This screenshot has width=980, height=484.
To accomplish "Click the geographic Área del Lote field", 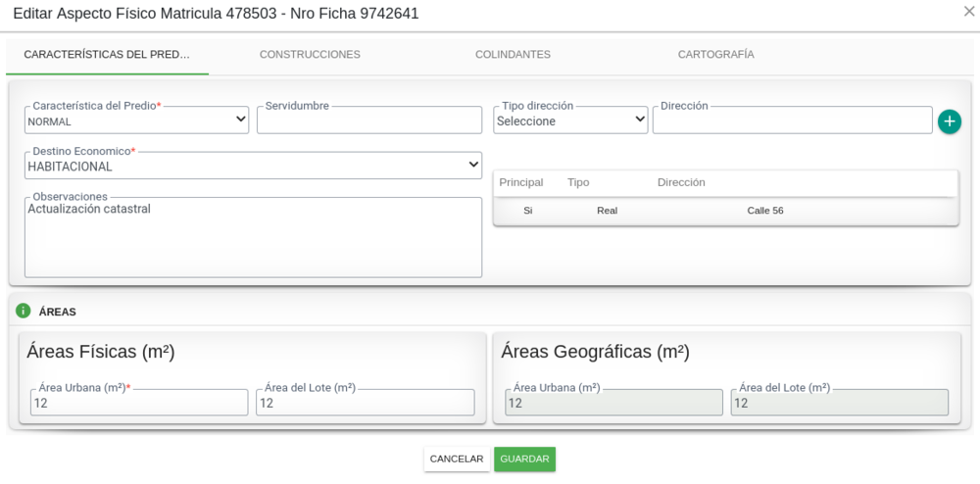I will pos(839,403).
